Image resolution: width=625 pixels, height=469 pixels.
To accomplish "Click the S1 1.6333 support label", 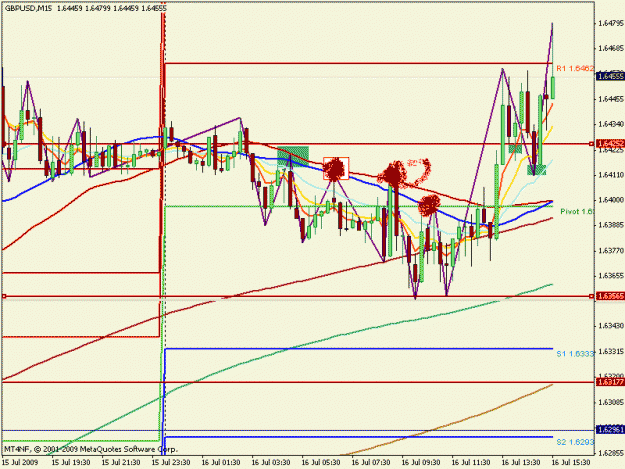I will pos(575,353).
